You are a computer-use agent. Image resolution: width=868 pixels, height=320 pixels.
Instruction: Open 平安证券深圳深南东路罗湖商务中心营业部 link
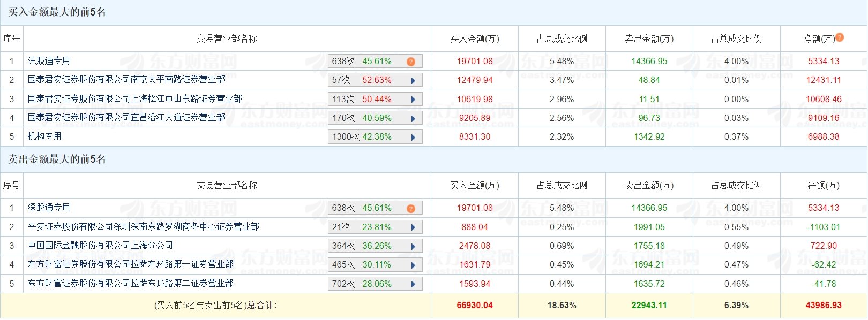click(x=144, y=227)
